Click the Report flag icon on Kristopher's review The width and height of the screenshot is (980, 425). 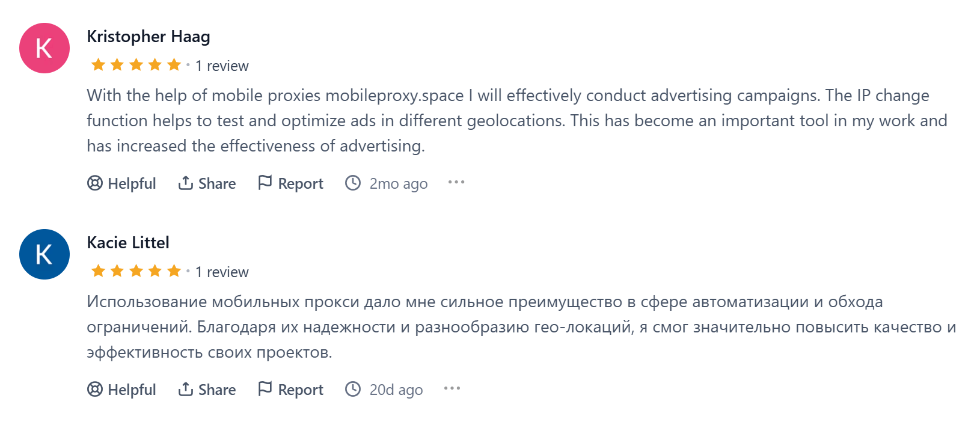pyautogui.click(x=265, y=183)
